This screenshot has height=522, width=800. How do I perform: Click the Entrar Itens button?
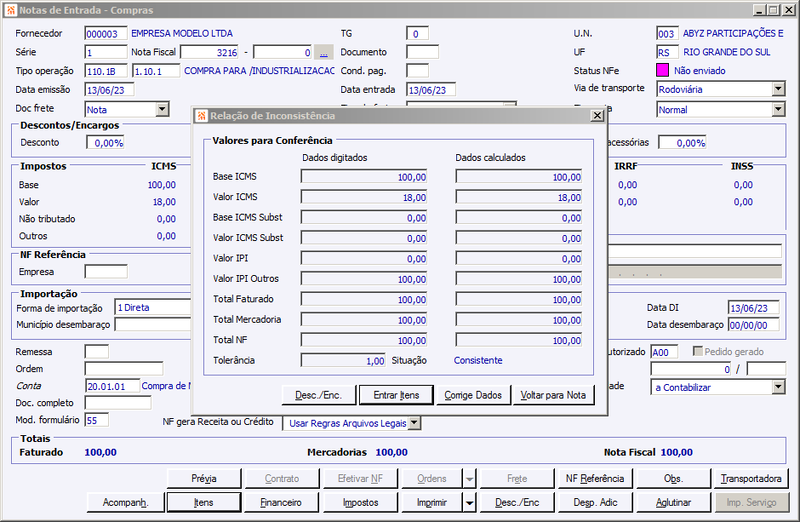pyautogui.click(x=396, y=395)
